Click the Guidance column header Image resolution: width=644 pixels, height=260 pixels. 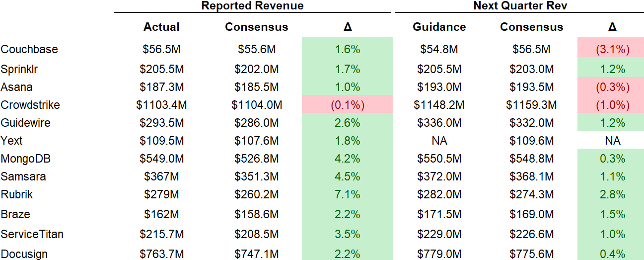(439, 27)
